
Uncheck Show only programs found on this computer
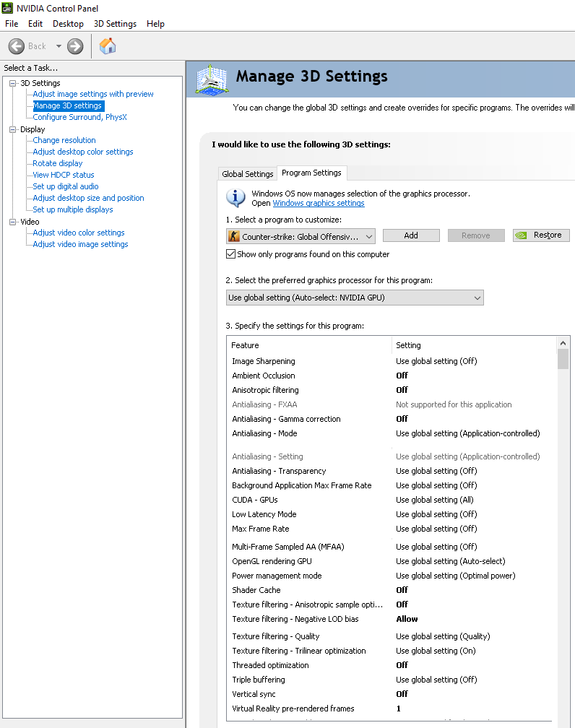coord(231,254)
